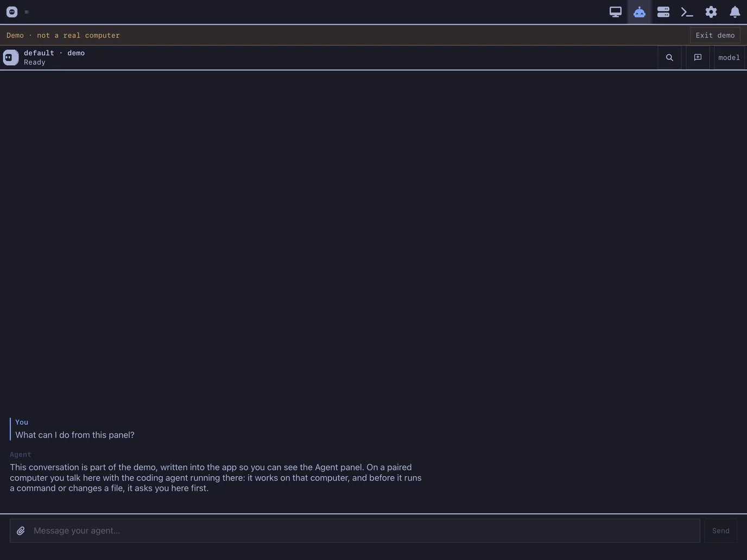Open the notifications bell icon
747x560 pixels.
(x=735, y=12)
